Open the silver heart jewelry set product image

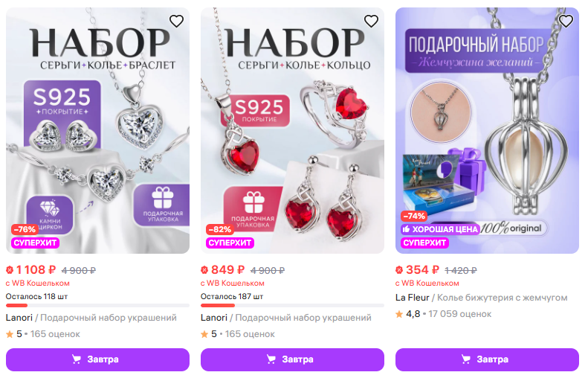tap(97, 131)
